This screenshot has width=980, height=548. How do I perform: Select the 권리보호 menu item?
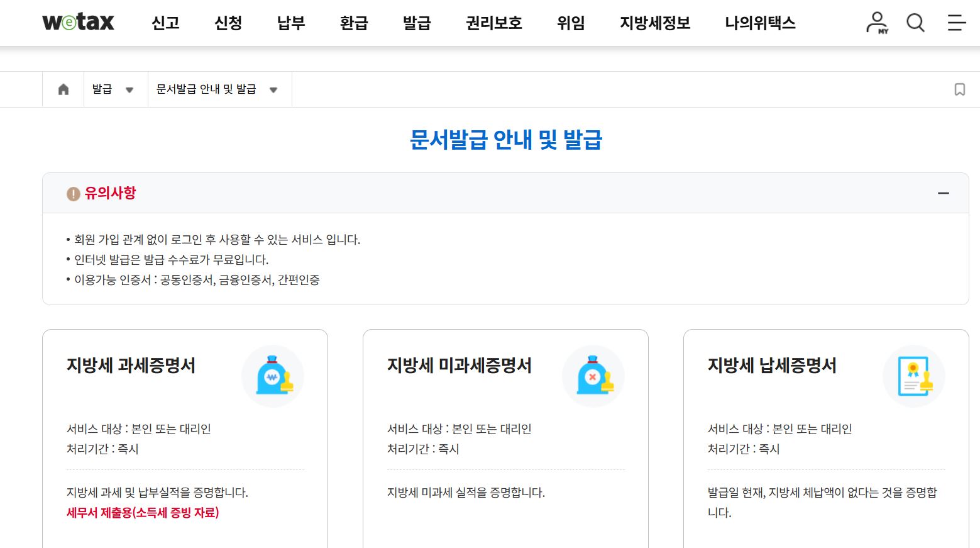493,23
